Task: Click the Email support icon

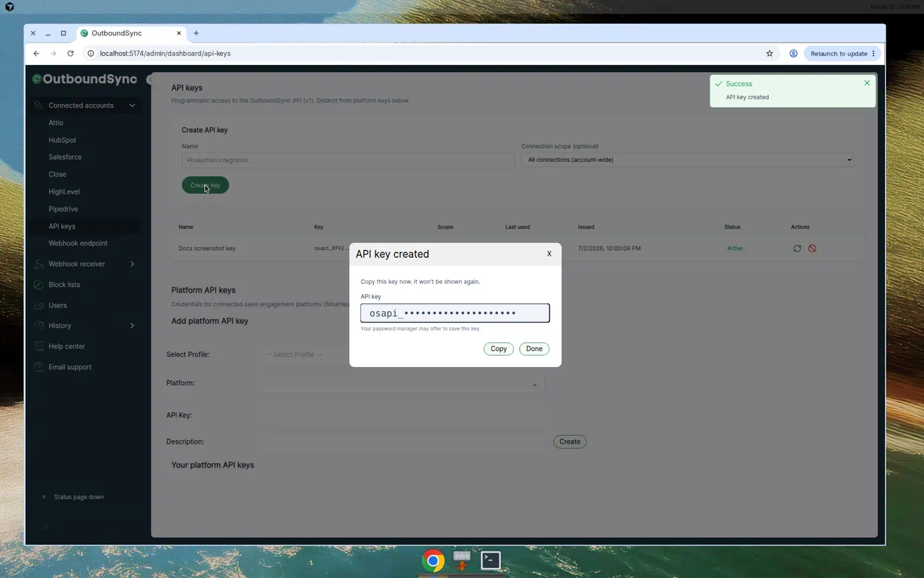Action: (x=38, y=367)
